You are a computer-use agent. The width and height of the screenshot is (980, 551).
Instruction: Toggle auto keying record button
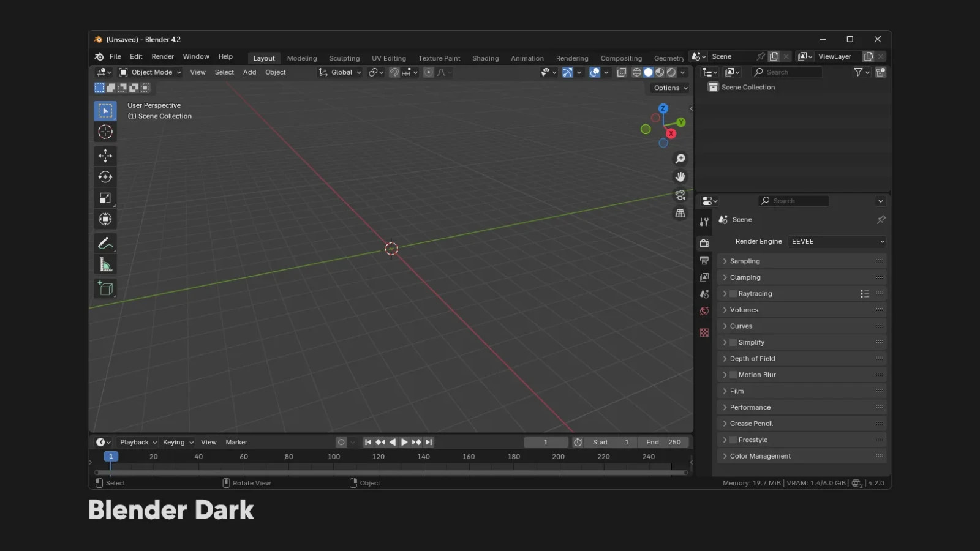[x=341, y=442]
